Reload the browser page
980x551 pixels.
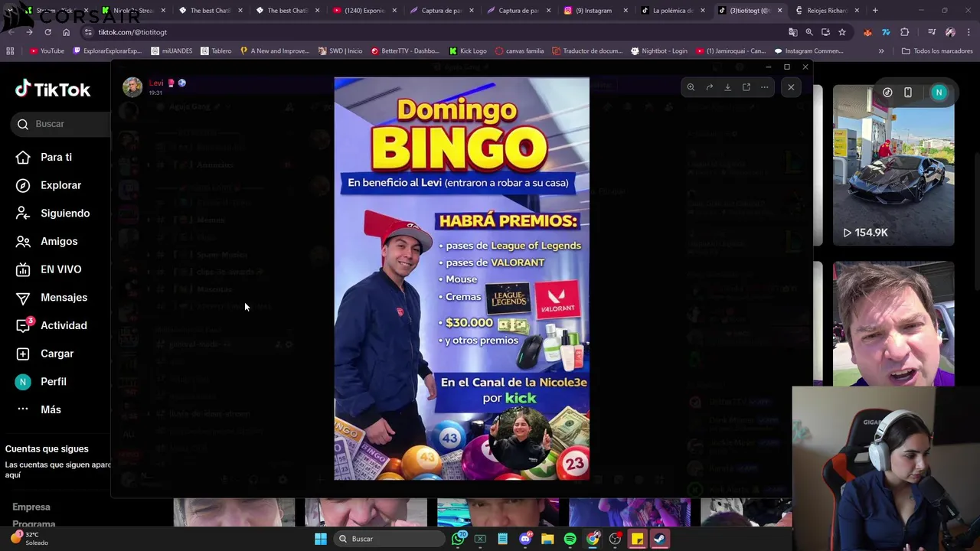click(x=47, y=32)
